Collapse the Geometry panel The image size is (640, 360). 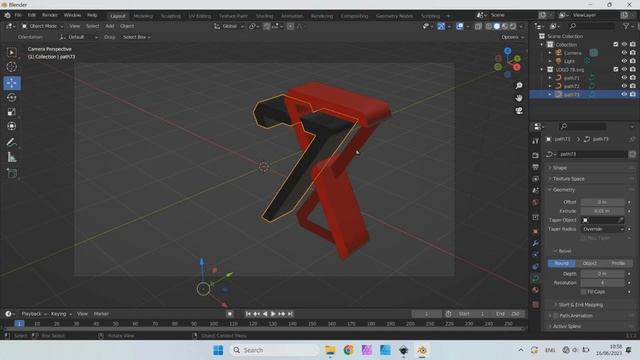(x=564, y=190)
